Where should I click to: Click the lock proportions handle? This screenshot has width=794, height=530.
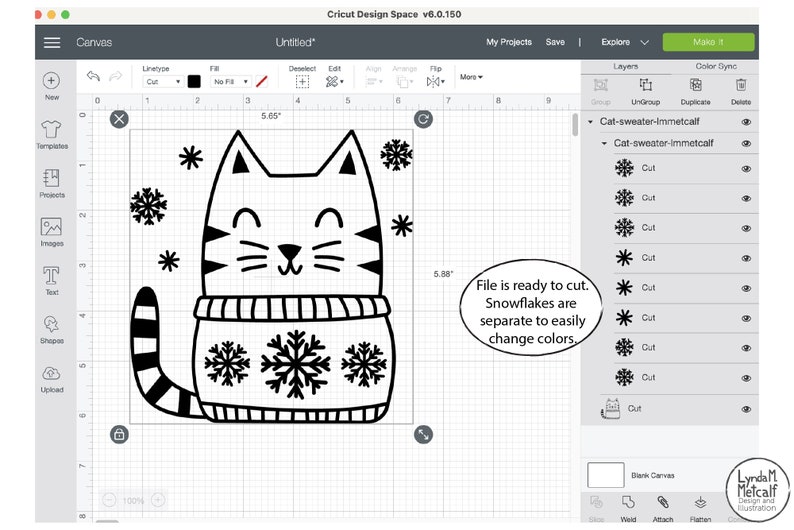pyautogui.click(x=119, y=434)
